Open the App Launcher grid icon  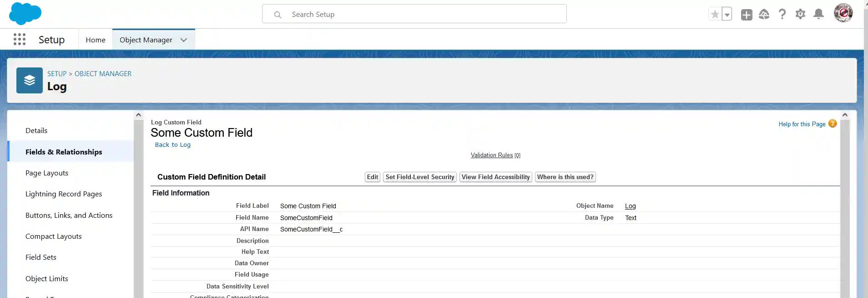point(20,39)
